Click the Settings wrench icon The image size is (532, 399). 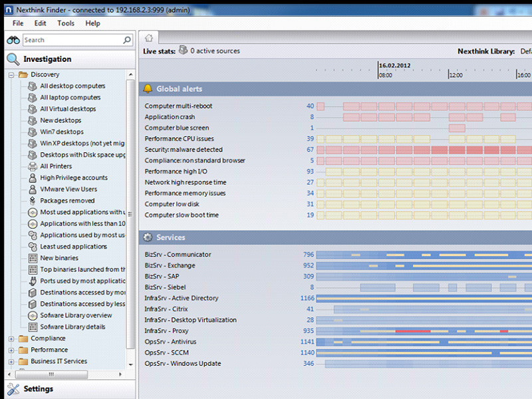13,389
